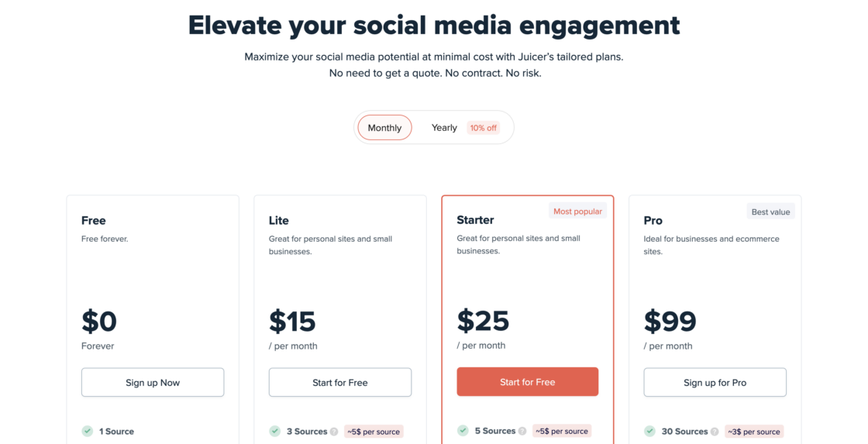Screen dimensions: 868x444
Task: Click the ~5$ per source tag on Starter
Action: [x=562, y=431]
